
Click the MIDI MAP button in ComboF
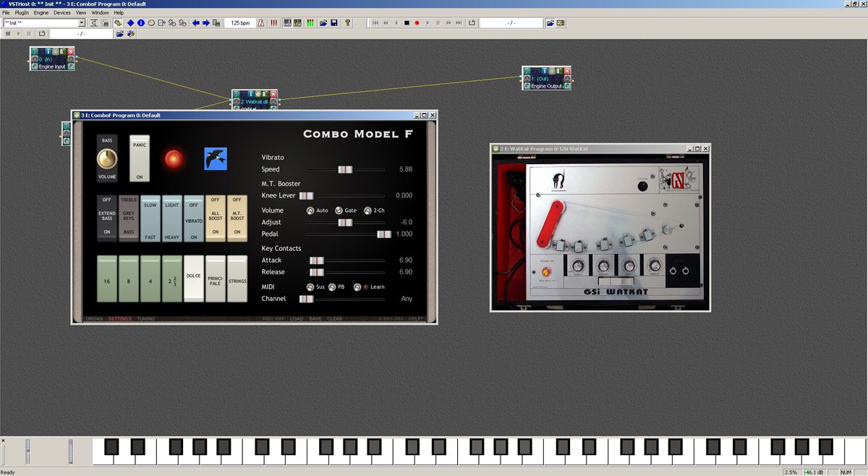(x=273, y=319)
